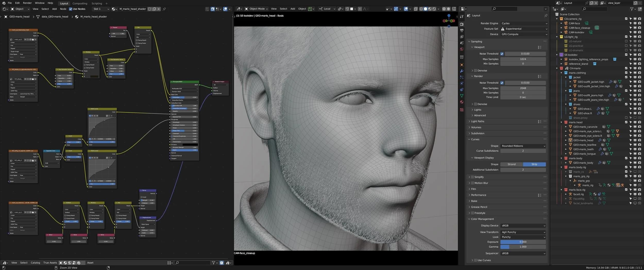Toggle the Use Nodes checkbox
Screen dimensions: 644x270
[71, 9]
